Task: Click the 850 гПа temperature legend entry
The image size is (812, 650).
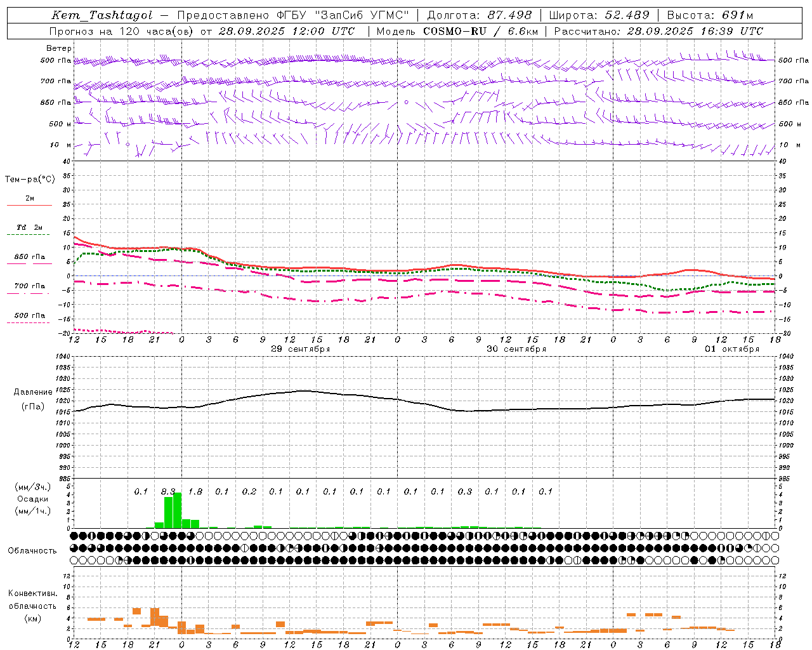Action: pyautogui.click(x=29, y=257)
